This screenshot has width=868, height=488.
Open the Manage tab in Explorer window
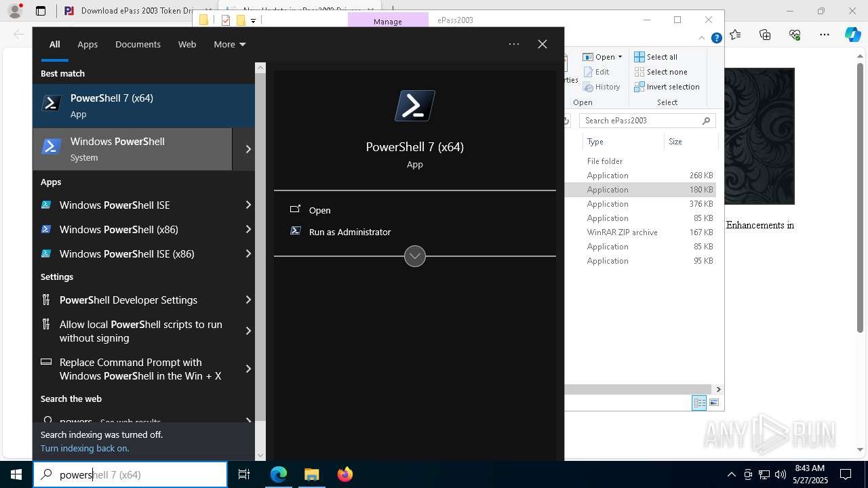[388, 21]
